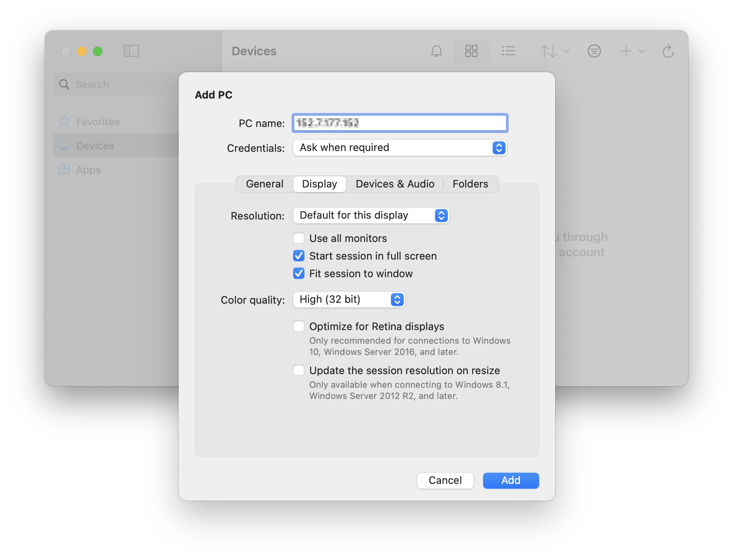This screenshot has width=733, height=560.
Task: Switch to grid view icon
Action: tap(471, 51)
